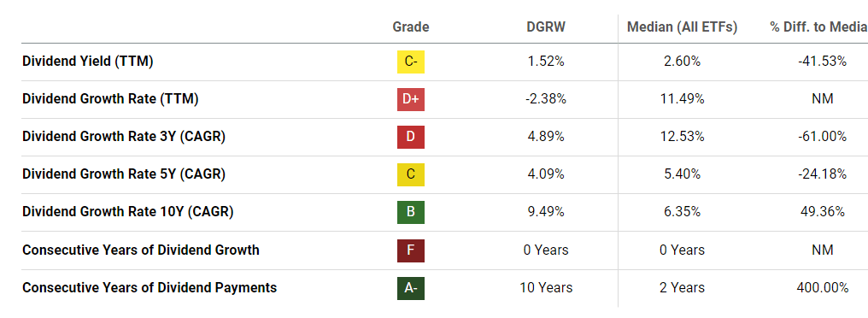
Task: Select the green B grade badge
Action: (x=411, y=212)
